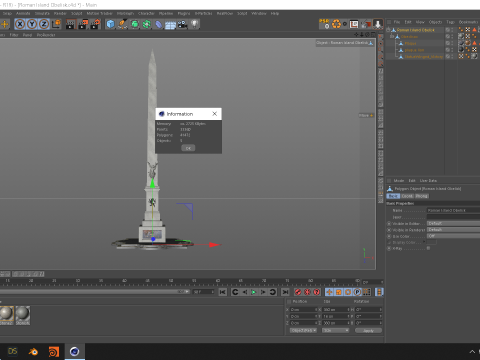Click OK in the Information dialog
This screenshot has width=480, height=360.
click(x=188, y=148)
